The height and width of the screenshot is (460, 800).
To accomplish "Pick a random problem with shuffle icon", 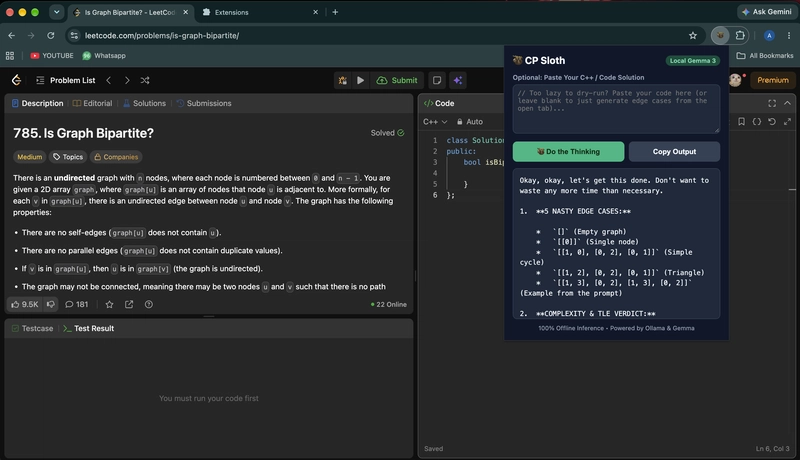I will coord(145,80).
